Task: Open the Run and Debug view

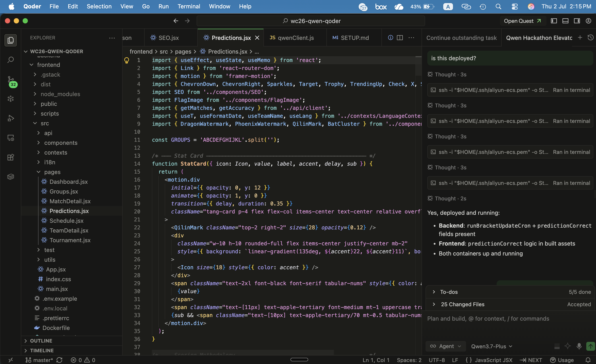Action: [11, 118]
